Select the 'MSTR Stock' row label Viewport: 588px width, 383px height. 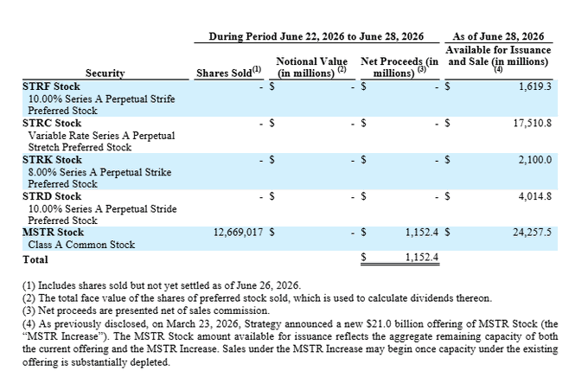coord(53,233)
